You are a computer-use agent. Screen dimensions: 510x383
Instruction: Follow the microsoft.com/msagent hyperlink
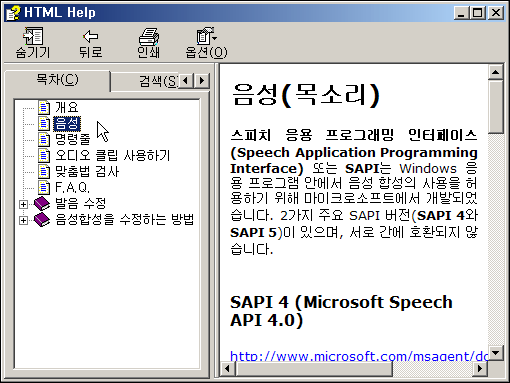tap(359, 356)
